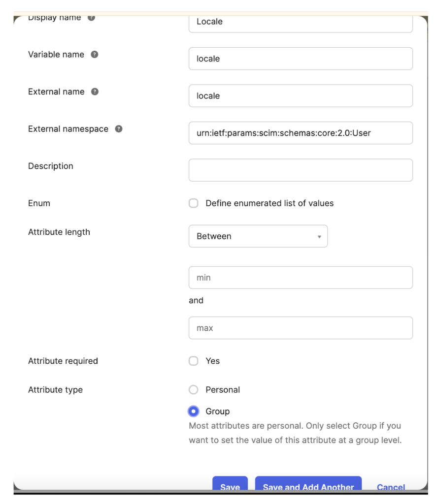The height and width of the screenshot is (504, 435).
Task: Click the Save button
Action: [x=230, y=484]
